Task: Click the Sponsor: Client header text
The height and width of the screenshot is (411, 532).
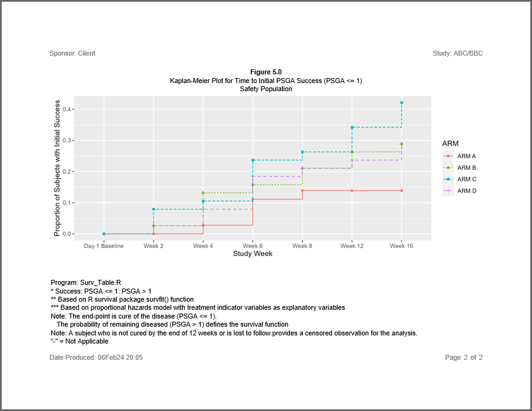Action: (73, 53)
